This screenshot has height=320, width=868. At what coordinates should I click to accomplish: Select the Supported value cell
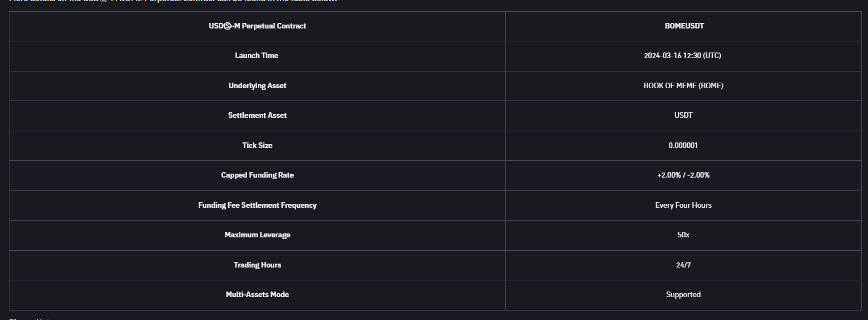pos(683,294)
